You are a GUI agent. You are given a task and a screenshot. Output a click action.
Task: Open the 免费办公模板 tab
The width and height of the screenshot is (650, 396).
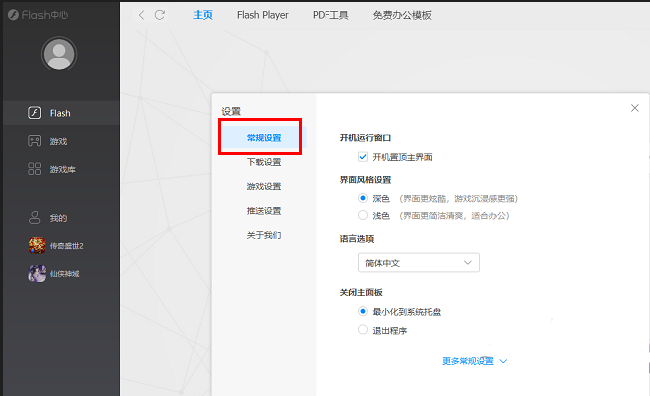tap(402, 15)
